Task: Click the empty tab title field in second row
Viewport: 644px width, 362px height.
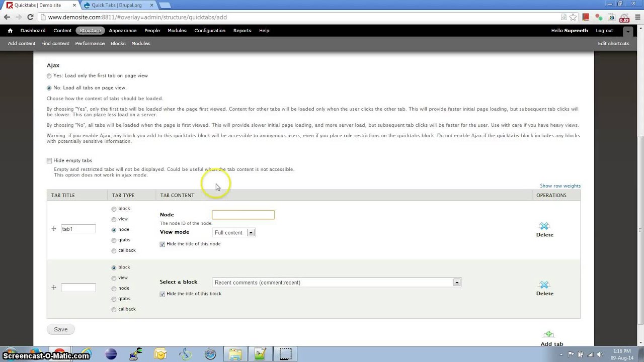Action: click(x=78, y=288)
